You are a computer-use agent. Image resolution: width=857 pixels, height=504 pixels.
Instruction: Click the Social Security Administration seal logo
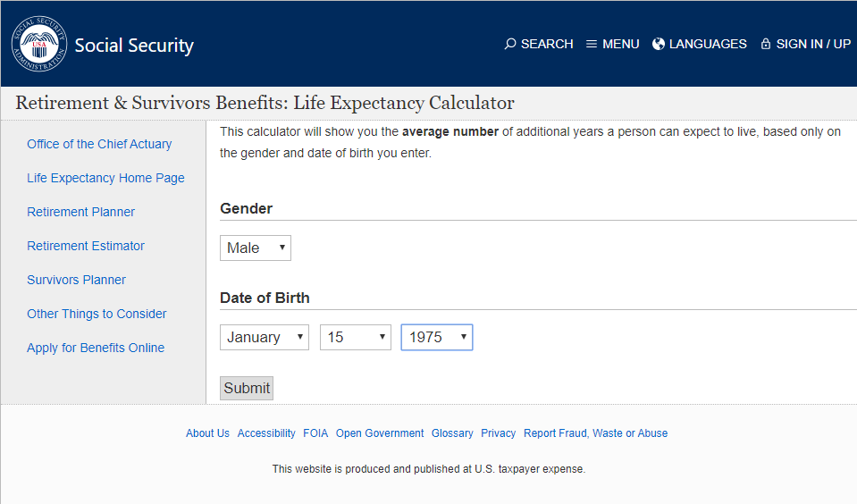(38, 44)
